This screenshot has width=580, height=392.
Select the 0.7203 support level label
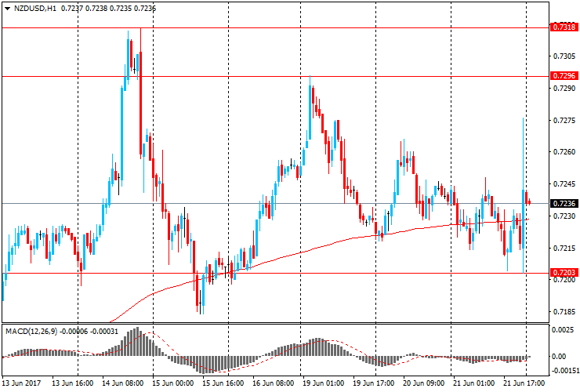pyautogui.click(x=564, y=273)
